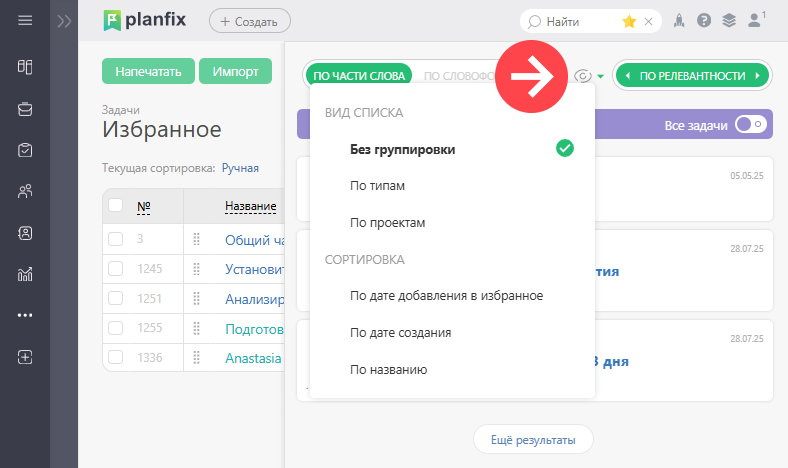Open the reports chart sidebar icon

[25, 274]
